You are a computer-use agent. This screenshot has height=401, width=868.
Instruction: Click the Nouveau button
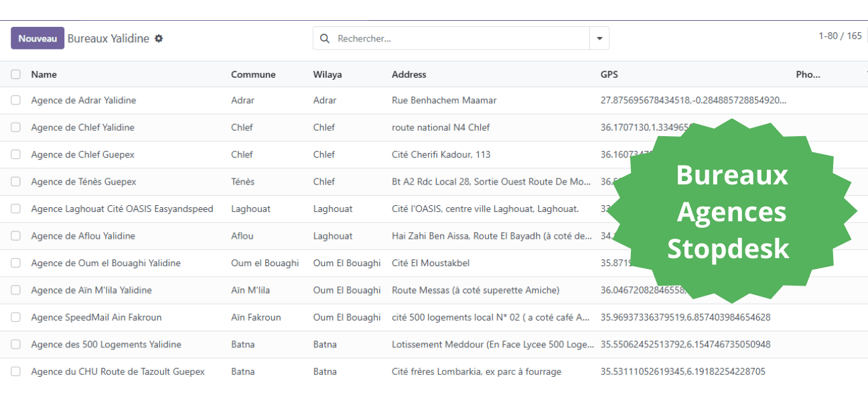[38, 38]
